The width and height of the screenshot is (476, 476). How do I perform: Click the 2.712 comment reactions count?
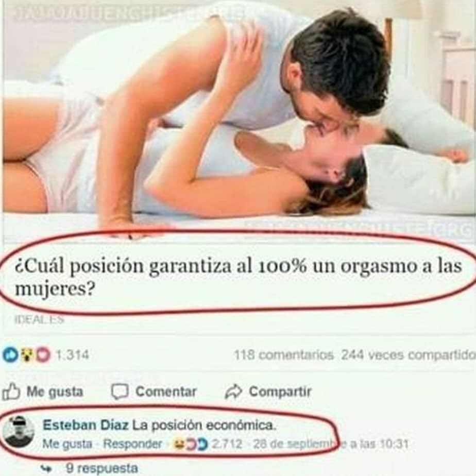(227, 444)
